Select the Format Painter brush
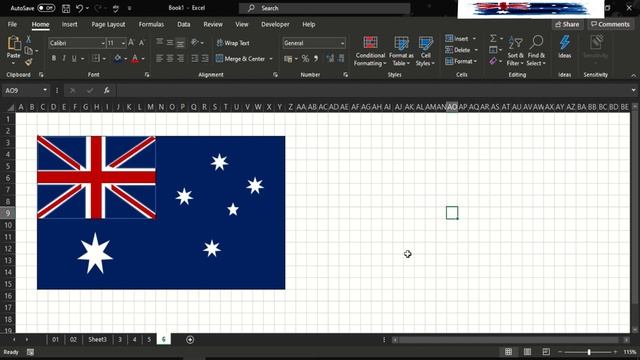The height and width of the screenshot is (360, 640). pos(29,62)
